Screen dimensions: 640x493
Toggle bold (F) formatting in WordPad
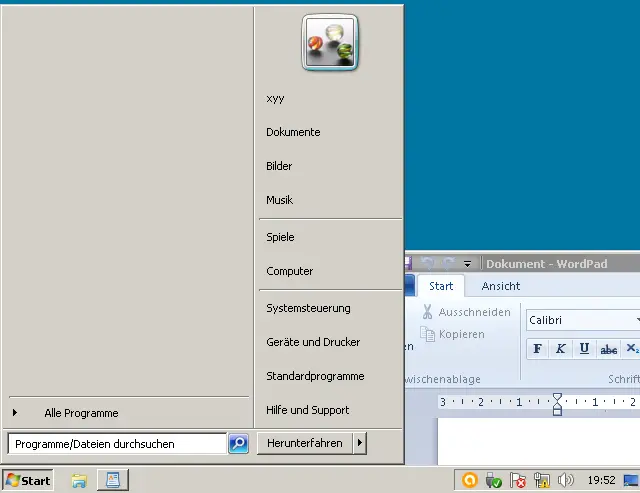[x=537, y=349]
